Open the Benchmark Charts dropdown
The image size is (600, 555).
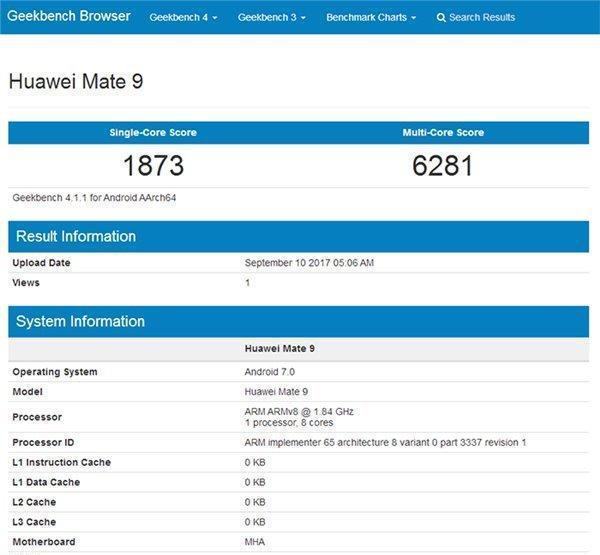[x=371, y=18]
